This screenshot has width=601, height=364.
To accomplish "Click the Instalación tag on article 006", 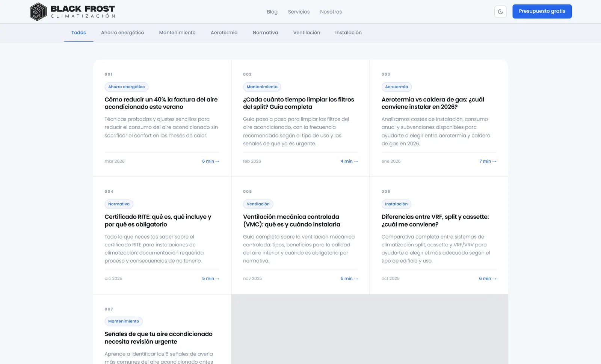I will (396, 204).
